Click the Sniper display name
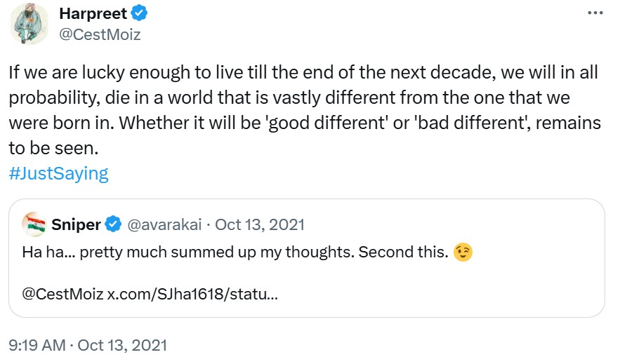620x364 pixels. 77,224
